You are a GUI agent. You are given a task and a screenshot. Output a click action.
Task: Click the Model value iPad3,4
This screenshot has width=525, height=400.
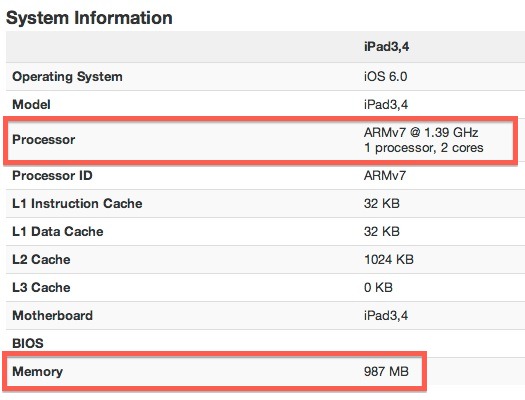tap(386, 105)
